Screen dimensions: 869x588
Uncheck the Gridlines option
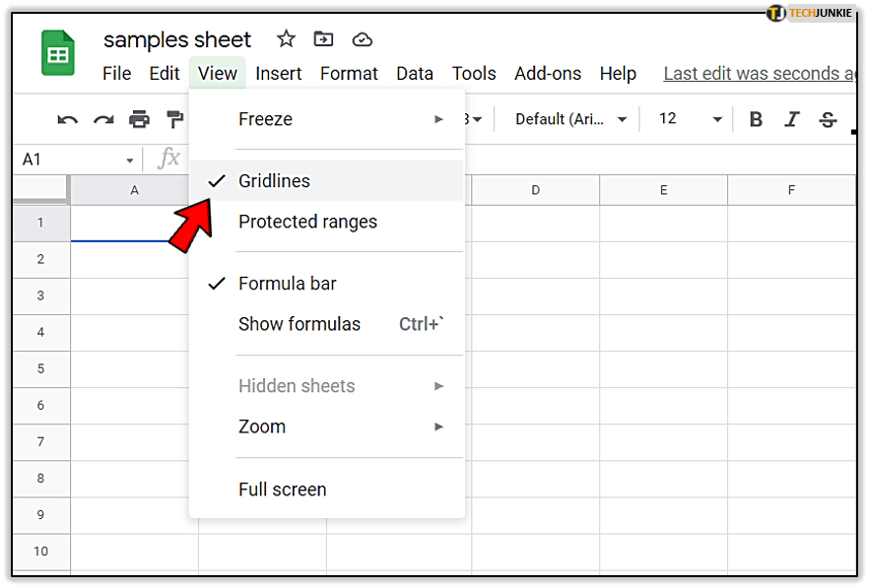[x=274, y=181]
